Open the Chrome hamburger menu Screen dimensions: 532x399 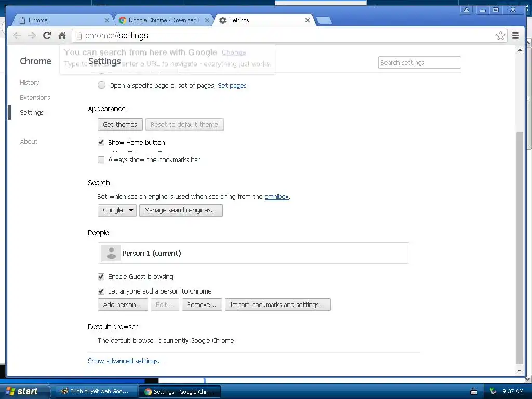click(x=515, y=36)
